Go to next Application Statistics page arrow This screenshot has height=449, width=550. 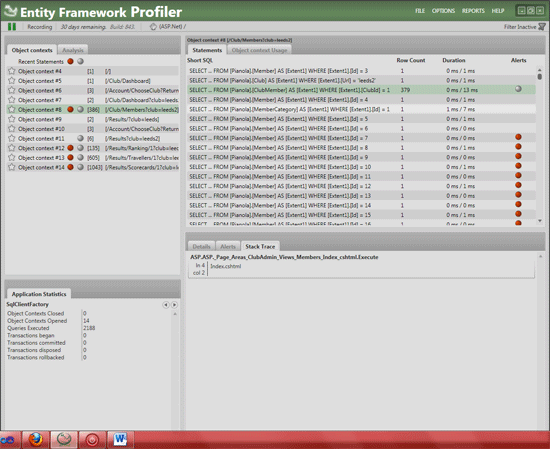(174, 305)
